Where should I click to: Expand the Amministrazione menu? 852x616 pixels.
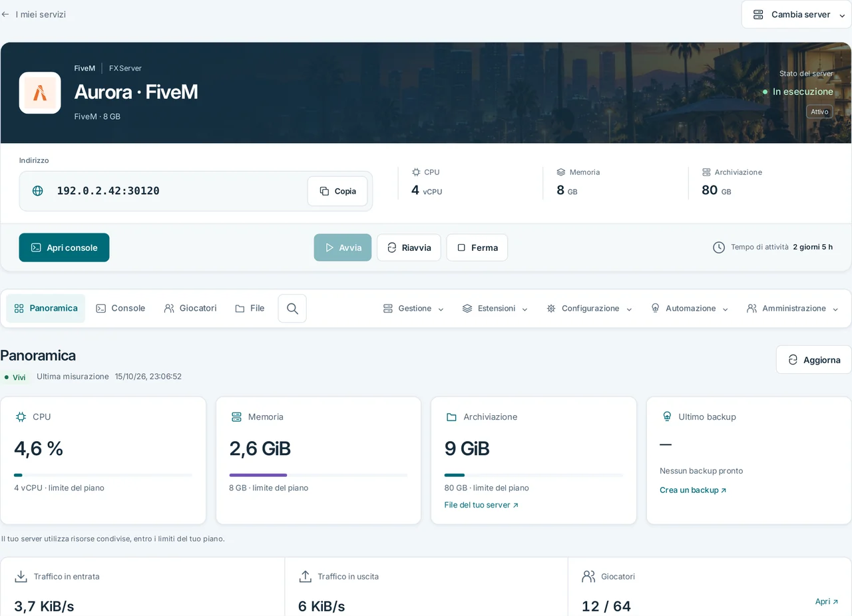coord(791,309)
